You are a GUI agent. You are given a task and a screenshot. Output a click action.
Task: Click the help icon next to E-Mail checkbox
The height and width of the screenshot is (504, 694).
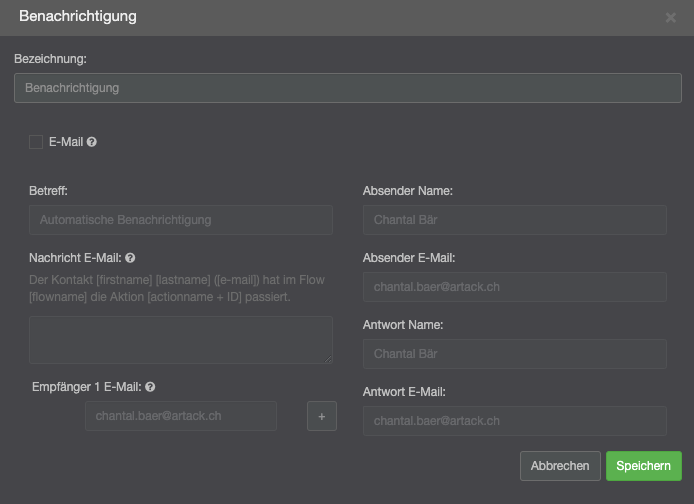click(x=92, y=142)
